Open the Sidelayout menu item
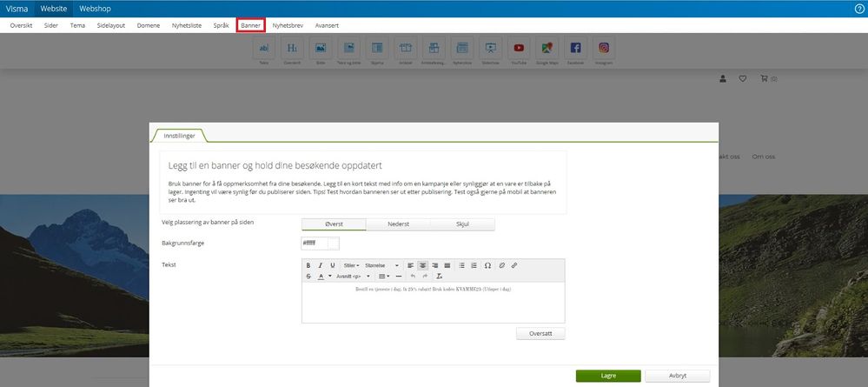The width and height of the screenshot is (868, 387). click(x=110, y=25)
